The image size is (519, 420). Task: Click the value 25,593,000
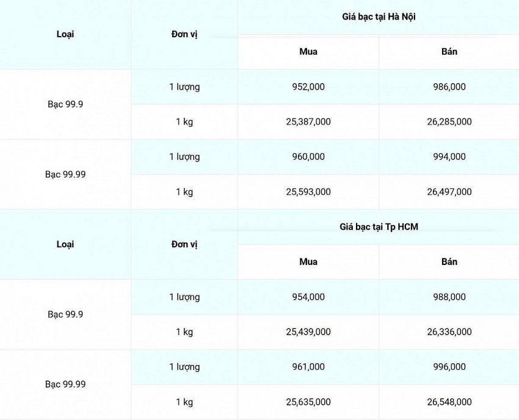[x=308, y=192]
